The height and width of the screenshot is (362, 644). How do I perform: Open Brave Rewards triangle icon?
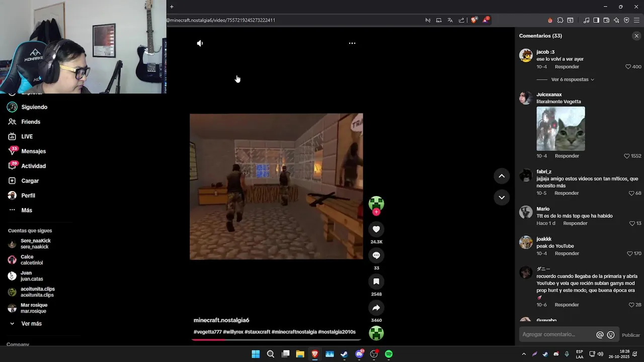(x=486, y=20)
